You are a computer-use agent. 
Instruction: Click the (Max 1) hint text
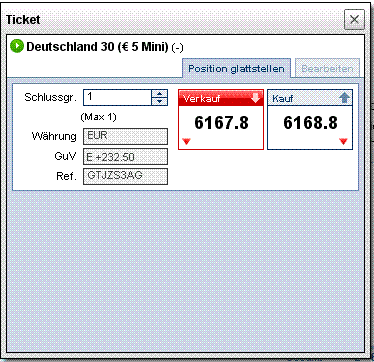[98, 117]
